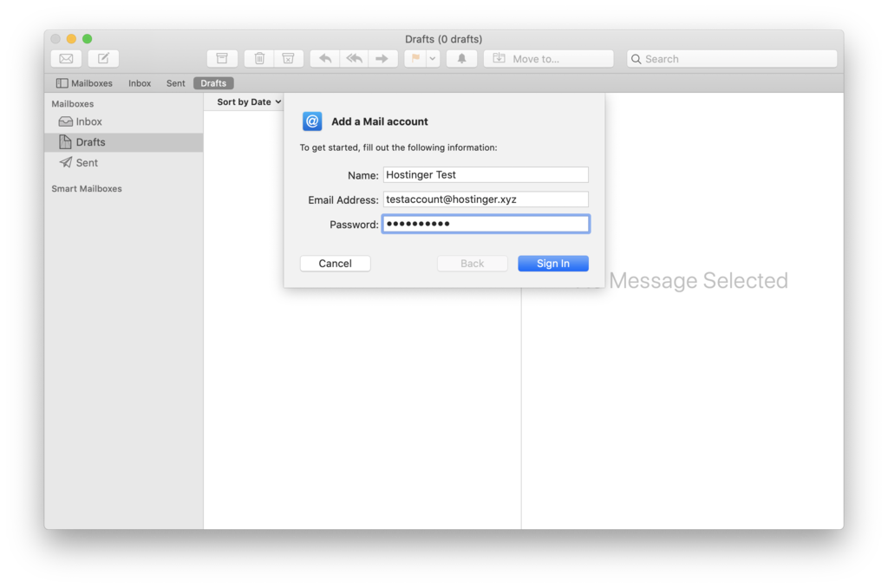Flag message with the orange flag
This screenshot has height=588, width=888.
pyautogui.click(x=415, y=58)
